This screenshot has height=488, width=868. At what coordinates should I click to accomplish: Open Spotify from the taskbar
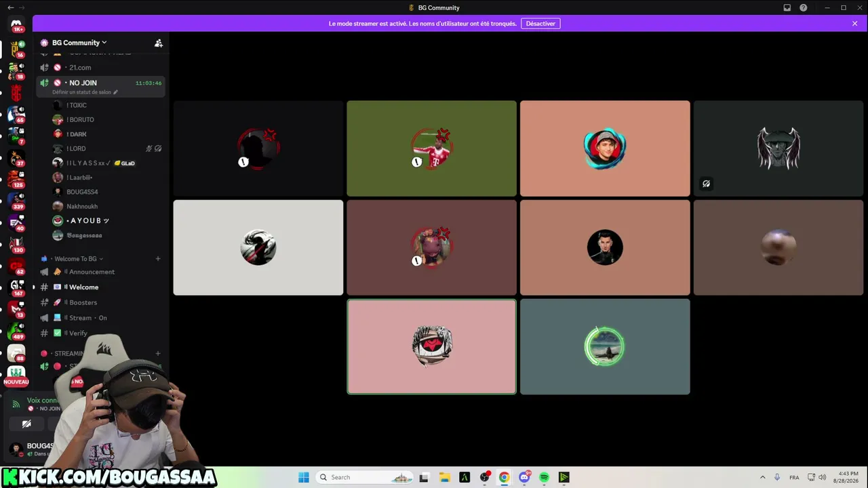[544, 477]
